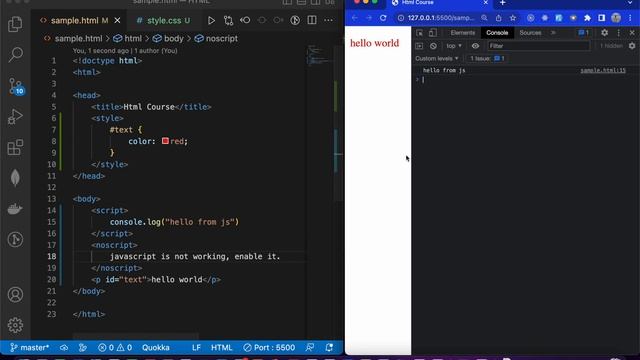This screenshot has height=360, width=640.
Task: Open notifications bell in the status bar
Action: tap(329, 347)
